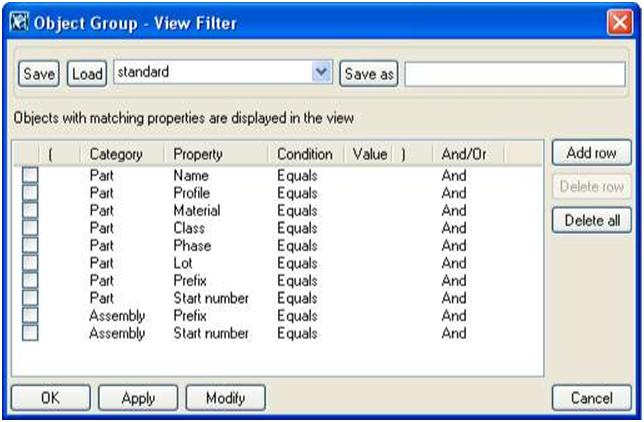The width and height of the screenshot is (644, 422).
Task: Add a new filter row
Action: pos(591,153)
